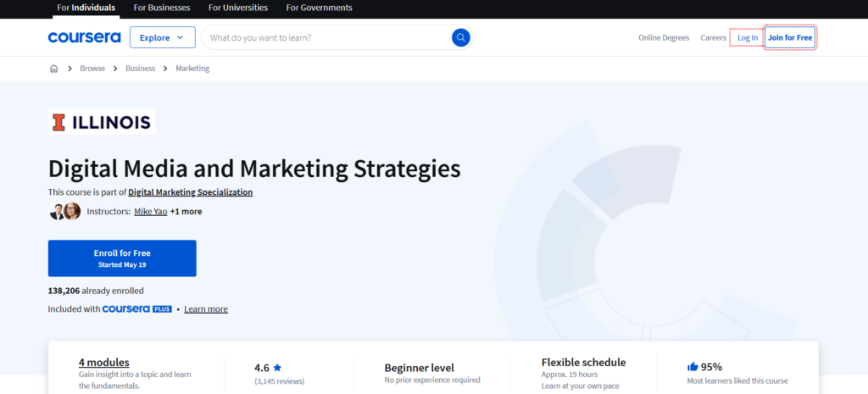Screen dimensions: 868x394
Task: Click the Coursera logo
Action: click(84, 37)
